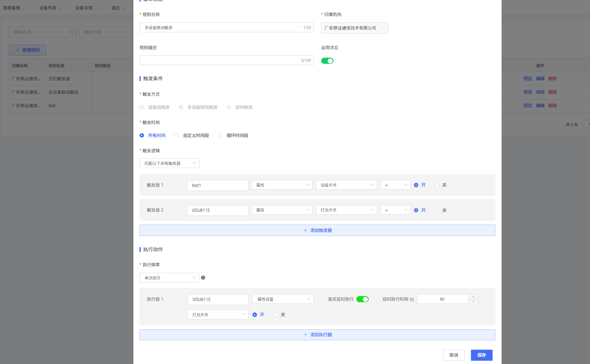Expand the 触发逻辑 匹配以下所有触发器 dropdown

click(x=169, y=163)
